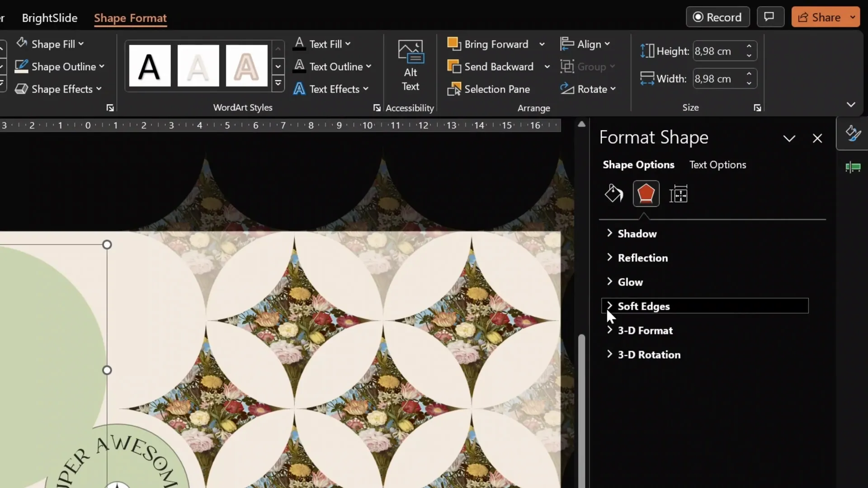Open Format Shape pane options chevron
This screenshot has height=488, width=868.
[x=789, y=138]
